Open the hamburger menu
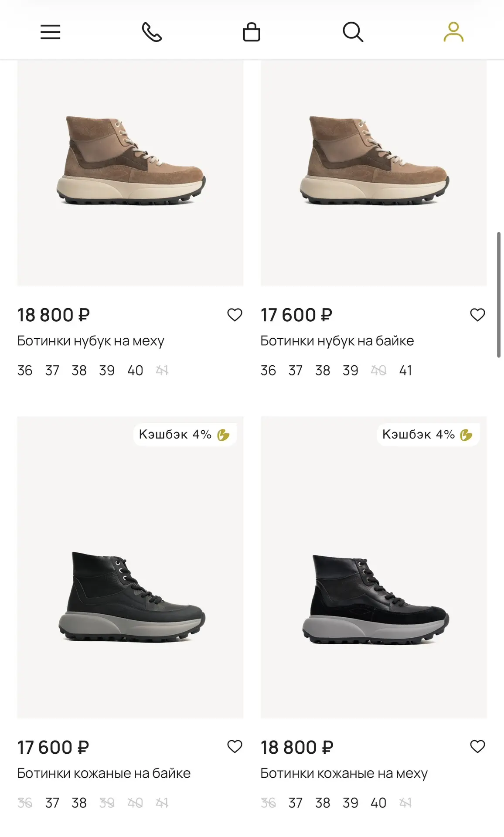 coord(50,32)
